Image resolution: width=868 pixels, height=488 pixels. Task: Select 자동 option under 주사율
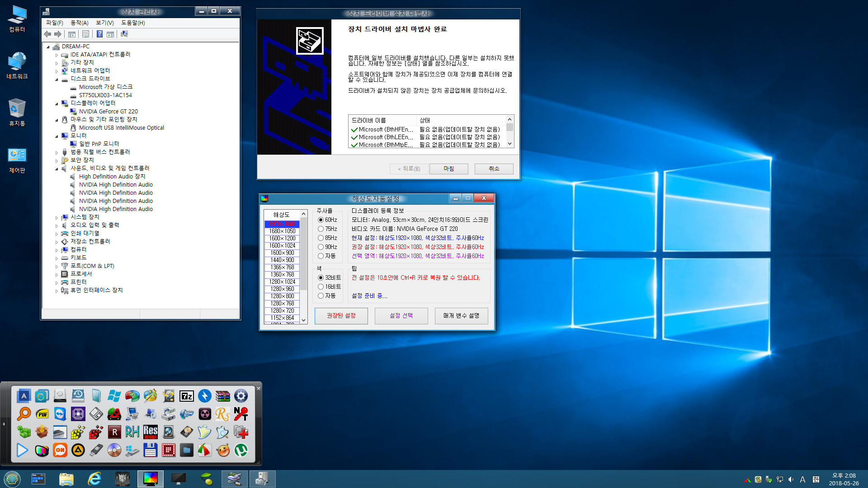pyautogui.click(x=327, y=256)
